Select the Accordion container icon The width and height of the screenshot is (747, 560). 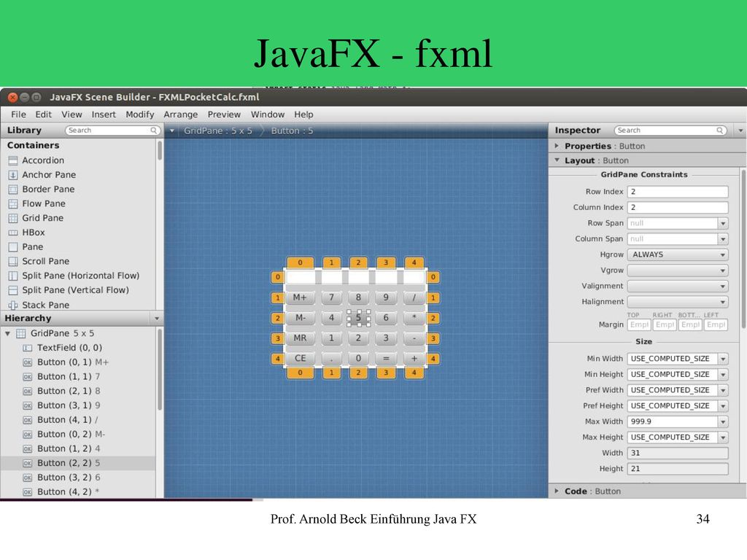(13, 160)
